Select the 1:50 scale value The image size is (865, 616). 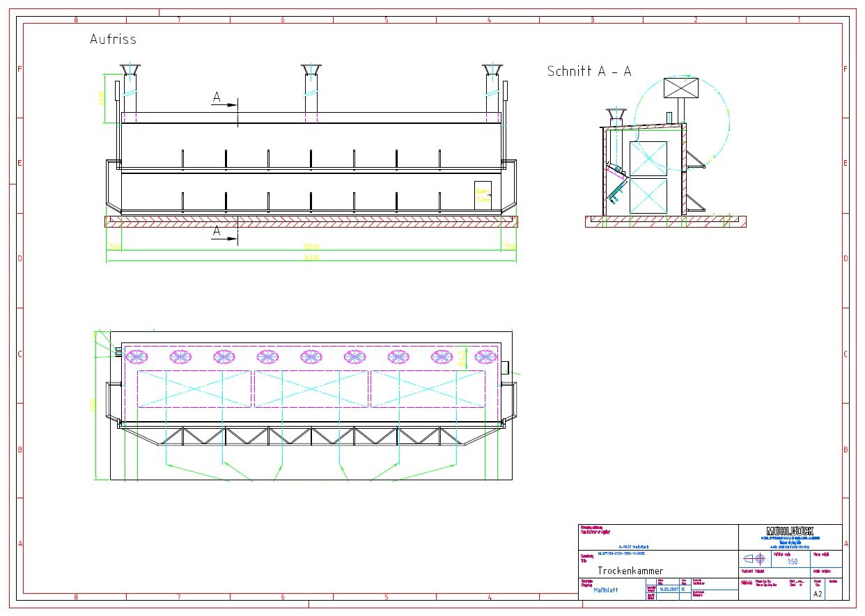(793, 561)
